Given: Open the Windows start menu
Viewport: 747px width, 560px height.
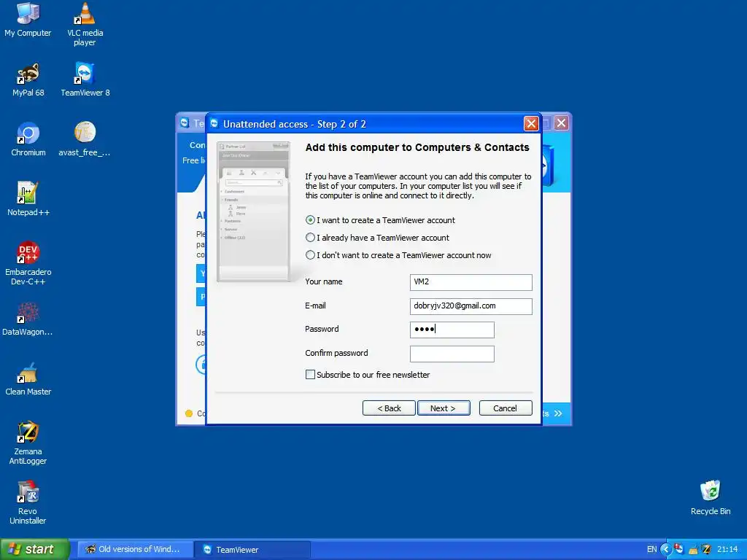Looking at the screenshot, I should tap(35, 550).
